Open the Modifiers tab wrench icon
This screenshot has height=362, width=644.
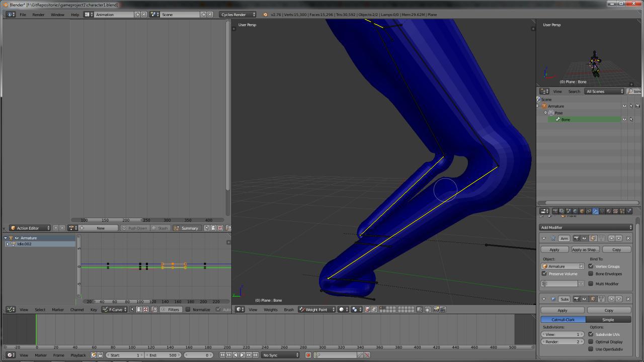tap(595, 211)
